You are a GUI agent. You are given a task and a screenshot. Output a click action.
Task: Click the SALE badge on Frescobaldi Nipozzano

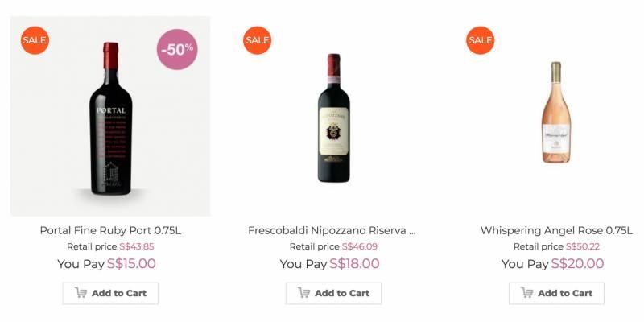point(258,40)
